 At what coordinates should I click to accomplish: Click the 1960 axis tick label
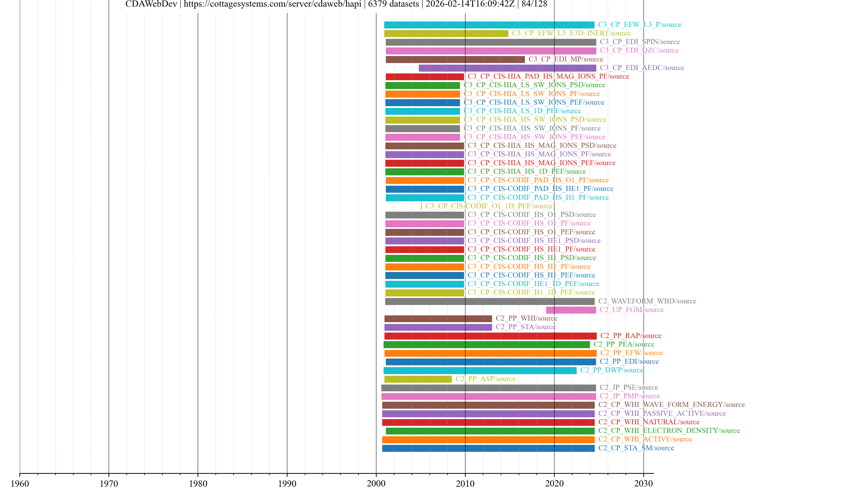pos(20,484)
